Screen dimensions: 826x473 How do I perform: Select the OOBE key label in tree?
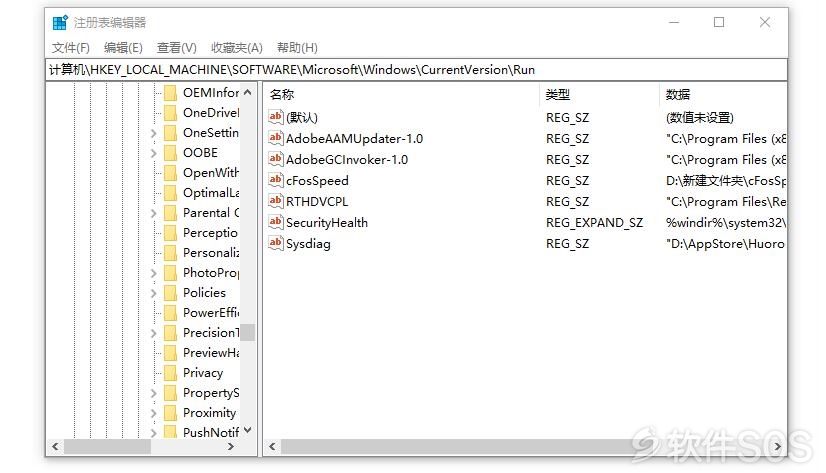[x=200, y=153]
